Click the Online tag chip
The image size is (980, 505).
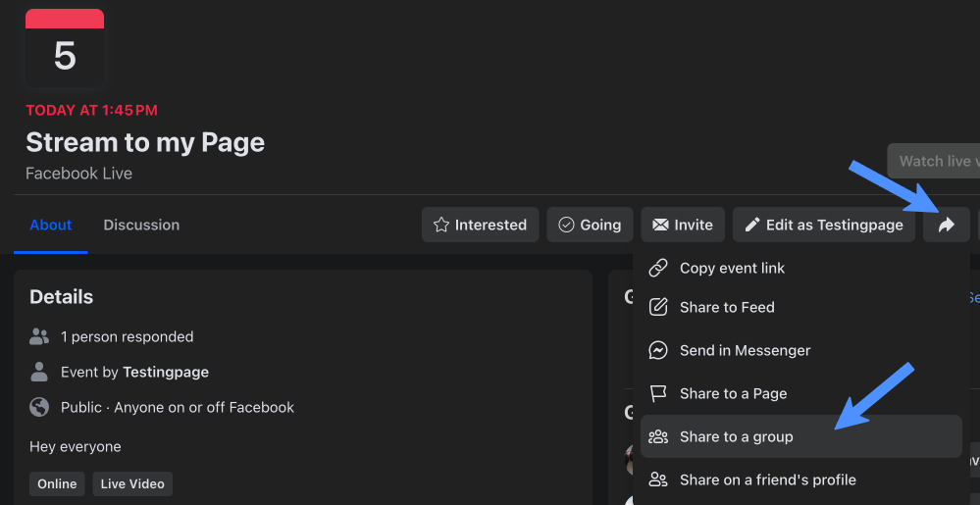(x=57, y=483)
